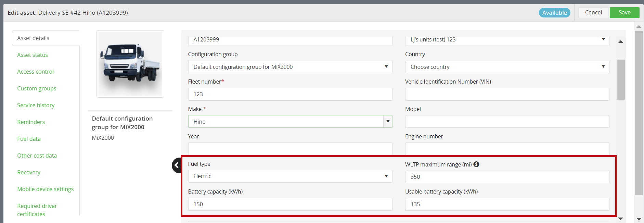The height and width of the screenshot is (223, 644).
Task: Open the Make combo box arrow
Action: [388, 121]
